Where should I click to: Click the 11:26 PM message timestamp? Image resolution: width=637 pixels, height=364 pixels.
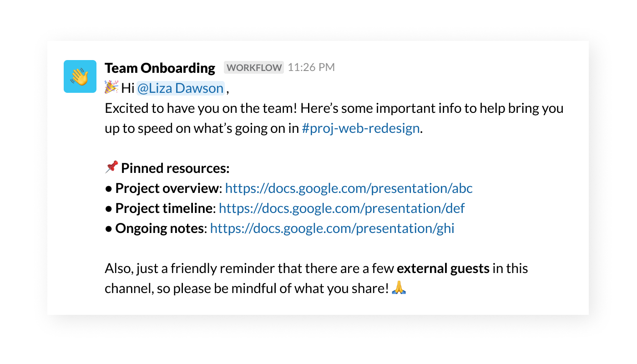tap(311, 68)
